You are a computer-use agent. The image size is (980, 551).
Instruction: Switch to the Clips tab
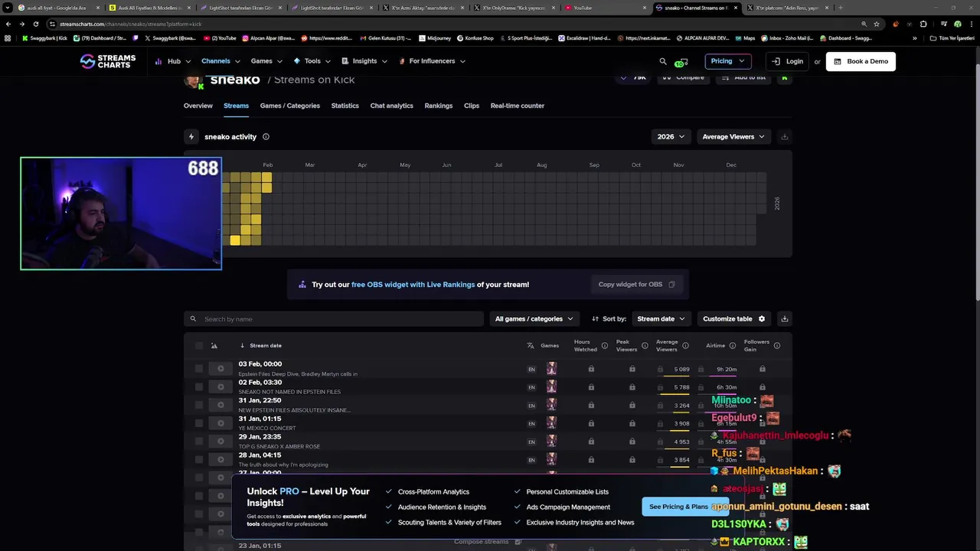[x=472, y=106]
